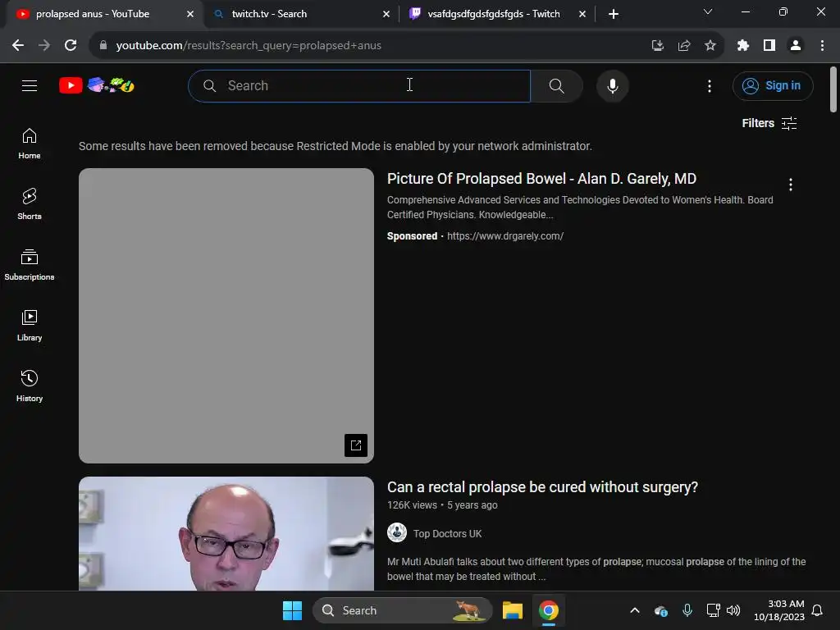
Task: Bookmark this page with star
Action: pyautogui.click(x=710, y=46)
